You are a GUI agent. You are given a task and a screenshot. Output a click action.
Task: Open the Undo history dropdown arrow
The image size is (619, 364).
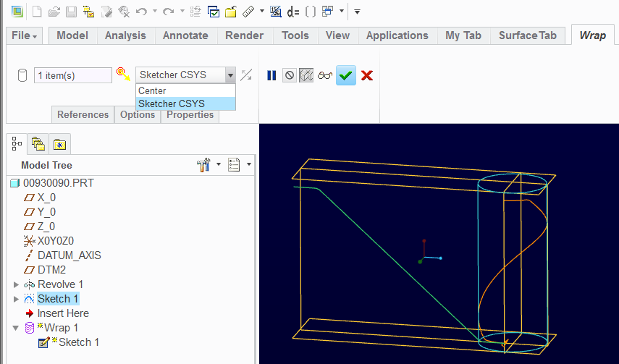(155, 12)
